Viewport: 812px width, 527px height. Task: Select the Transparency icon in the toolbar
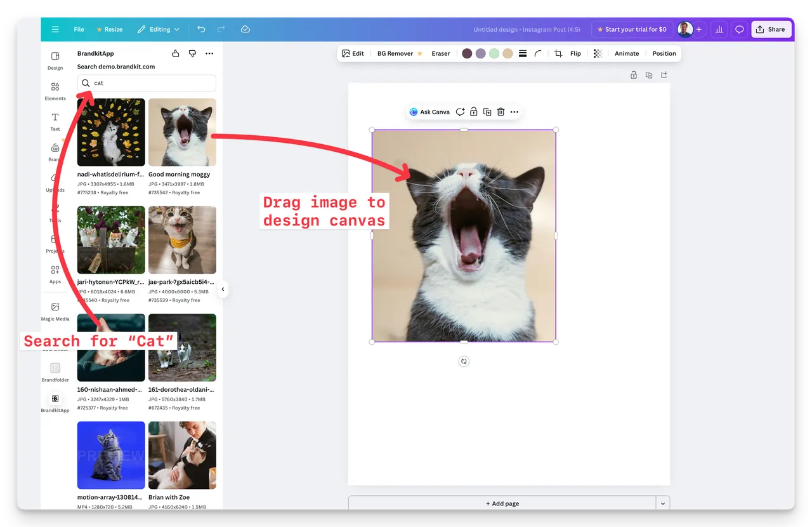coord(597,53)
